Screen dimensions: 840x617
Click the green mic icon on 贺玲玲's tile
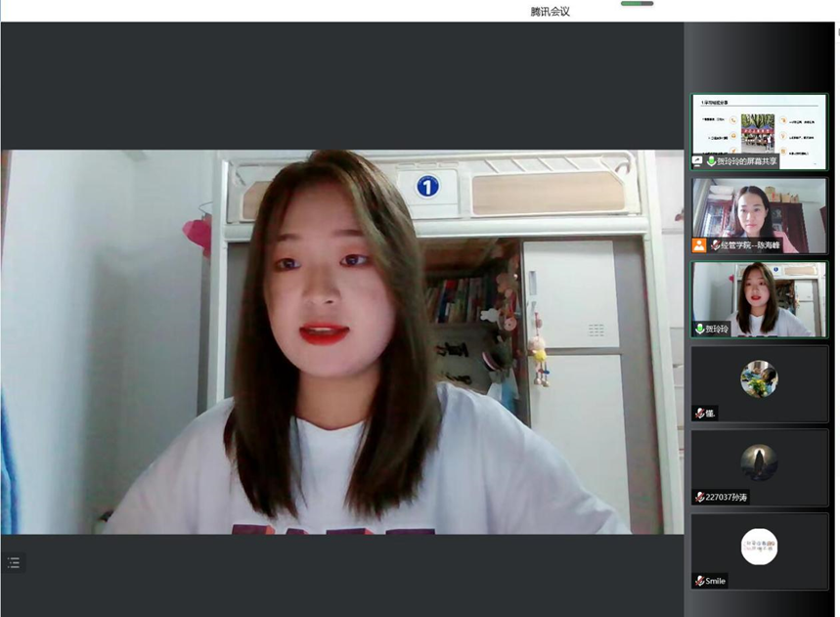[699, 330]
